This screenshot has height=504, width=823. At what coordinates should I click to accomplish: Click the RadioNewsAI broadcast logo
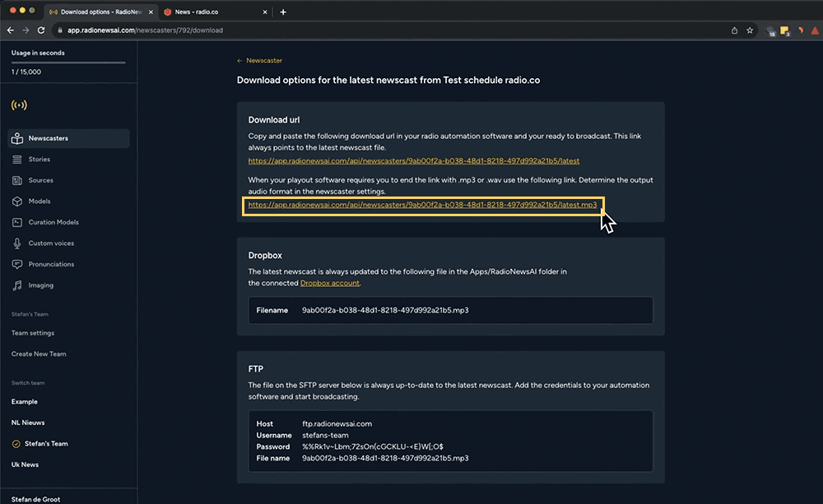click(x=18, y=105)
